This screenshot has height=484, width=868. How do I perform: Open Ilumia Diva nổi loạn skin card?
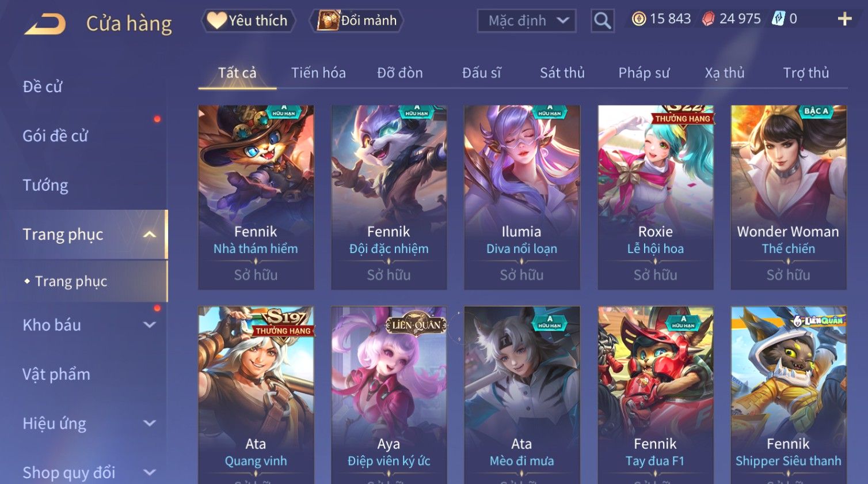[521, 198]
